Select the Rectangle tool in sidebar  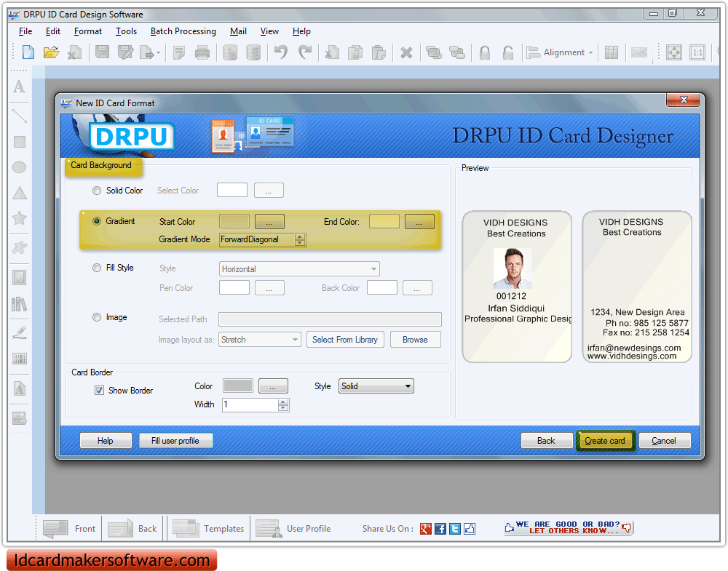tap(20, 142)
